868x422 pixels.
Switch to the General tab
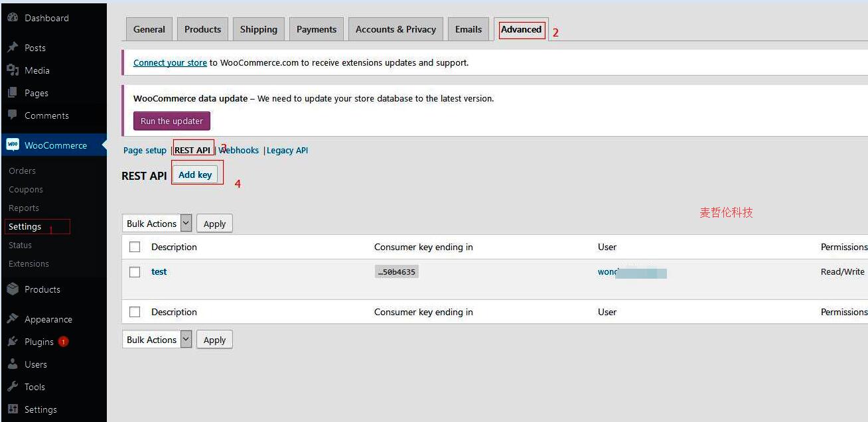click(x=149, y=29)
